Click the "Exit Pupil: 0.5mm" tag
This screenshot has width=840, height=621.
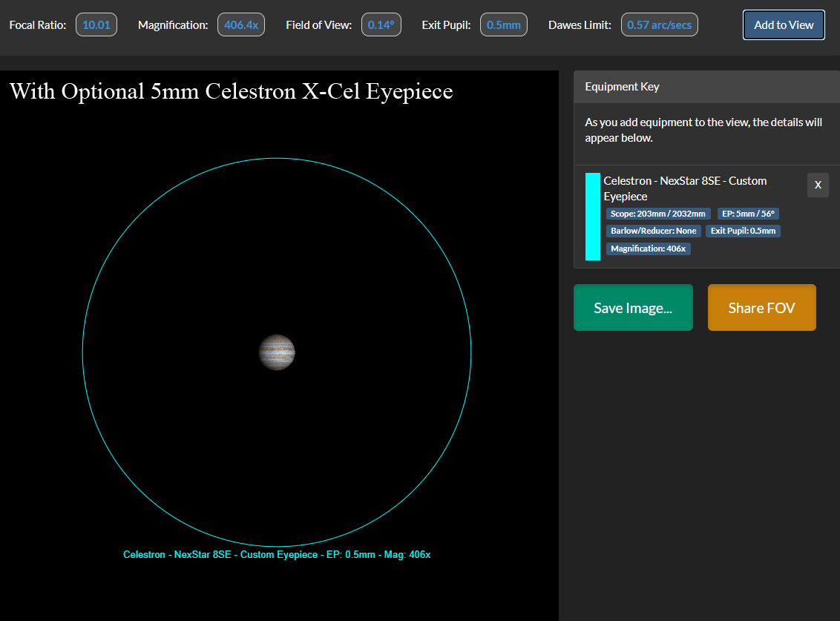743,230
